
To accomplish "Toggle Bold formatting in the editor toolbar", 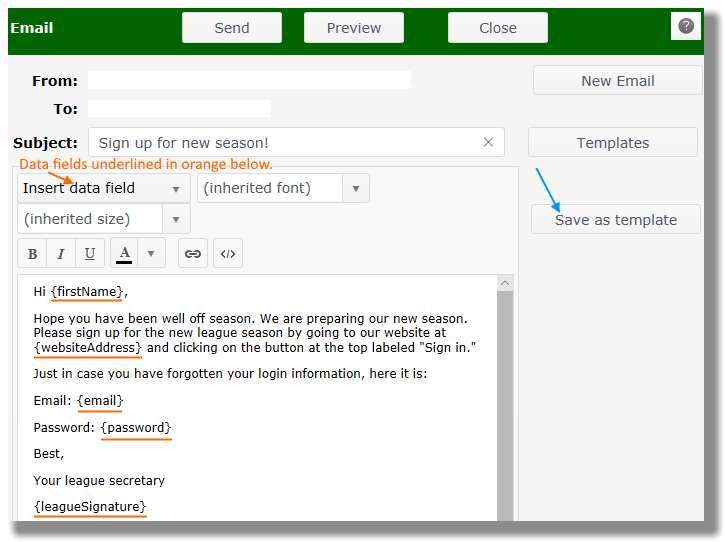I will coord(33,254).
